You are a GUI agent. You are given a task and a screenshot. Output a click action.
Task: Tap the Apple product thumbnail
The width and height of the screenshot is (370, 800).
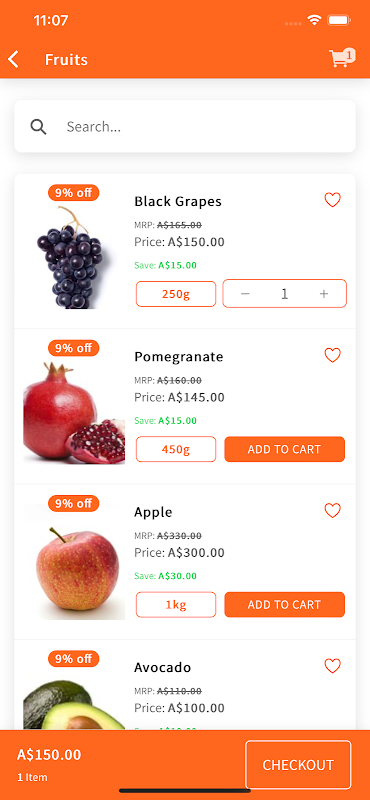tap(77, 573)
